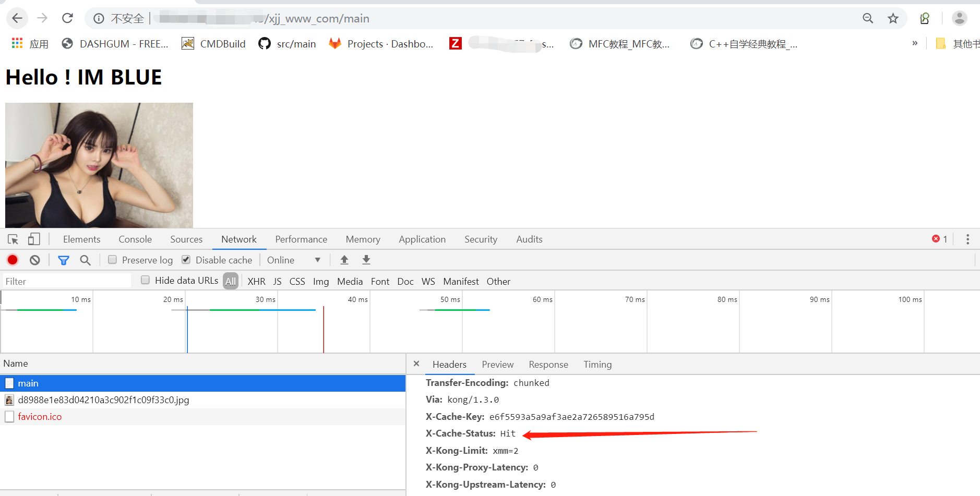Image resolution: width=980 pixels, height=496 pixels.
Task: Open the Console panel
Action: pos(135,239)
